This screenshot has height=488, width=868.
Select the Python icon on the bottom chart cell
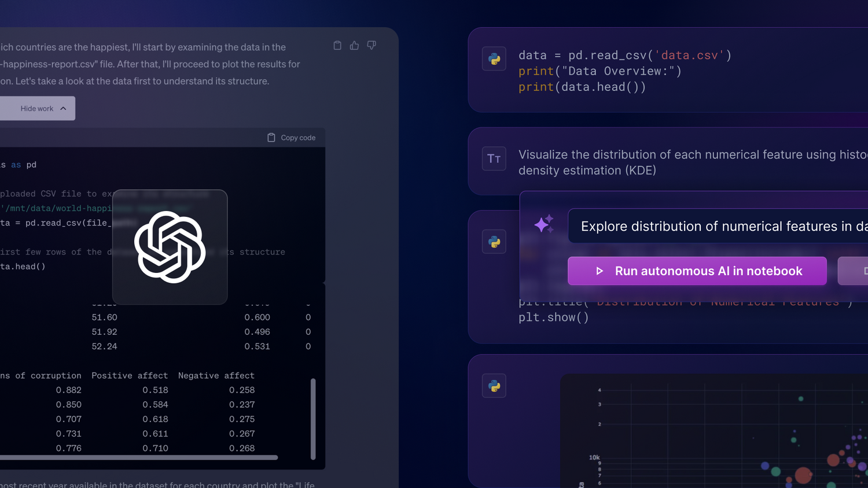click(494, 386)
